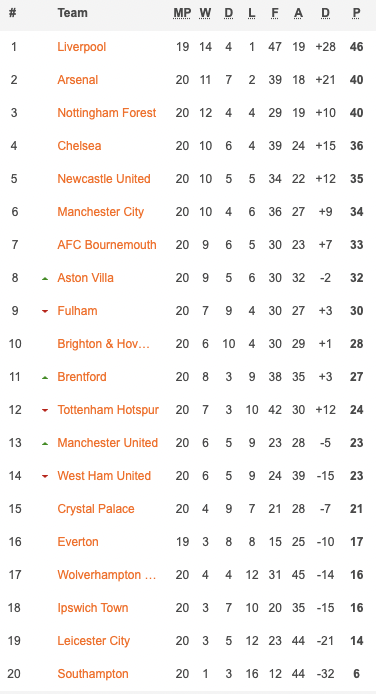Open the Manchester City link
Screen dimensions: 376x694
[101, 212]
